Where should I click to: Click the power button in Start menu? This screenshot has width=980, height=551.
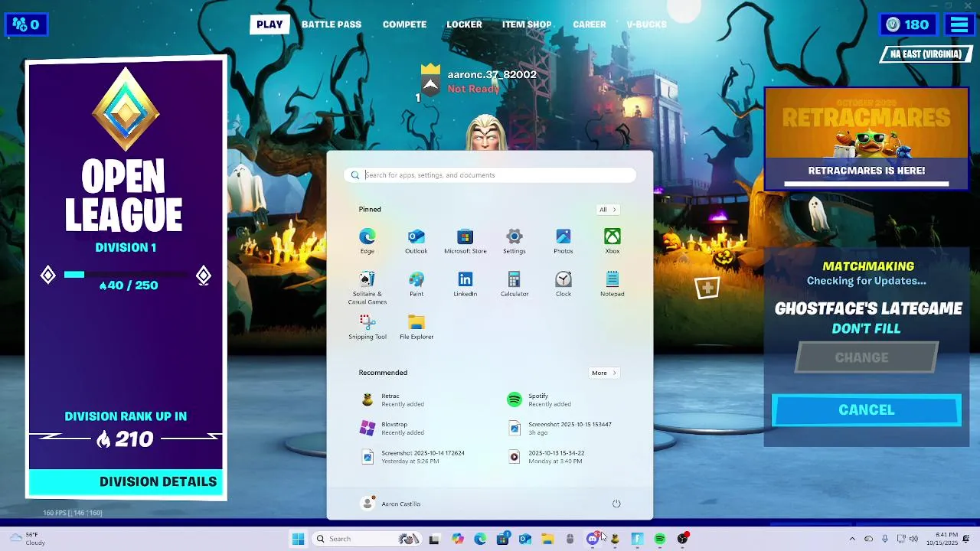click(616, 504)
